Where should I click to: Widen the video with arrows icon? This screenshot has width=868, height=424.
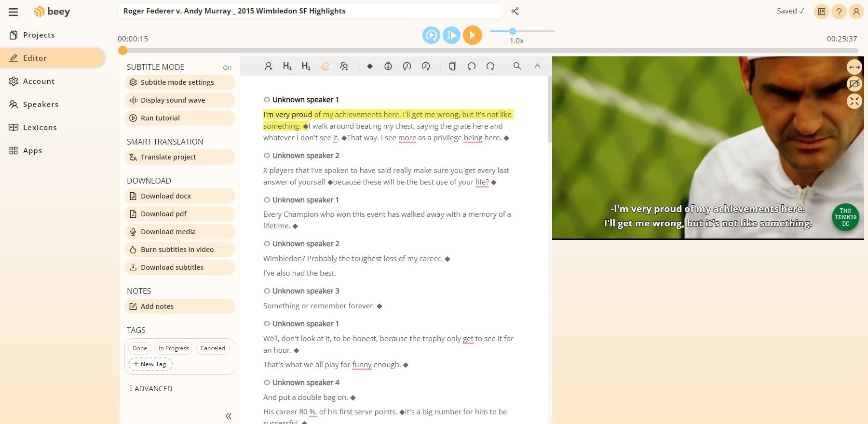tap(854, 67)
